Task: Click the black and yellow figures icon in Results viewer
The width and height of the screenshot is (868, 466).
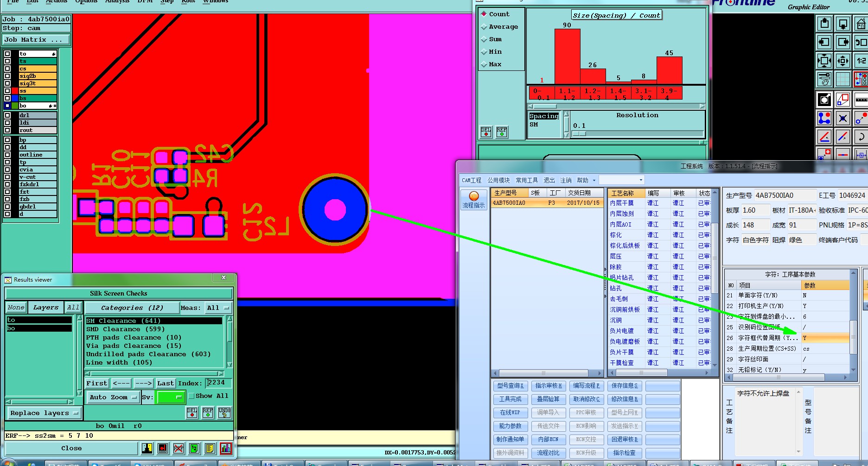Action: [147, 448]
